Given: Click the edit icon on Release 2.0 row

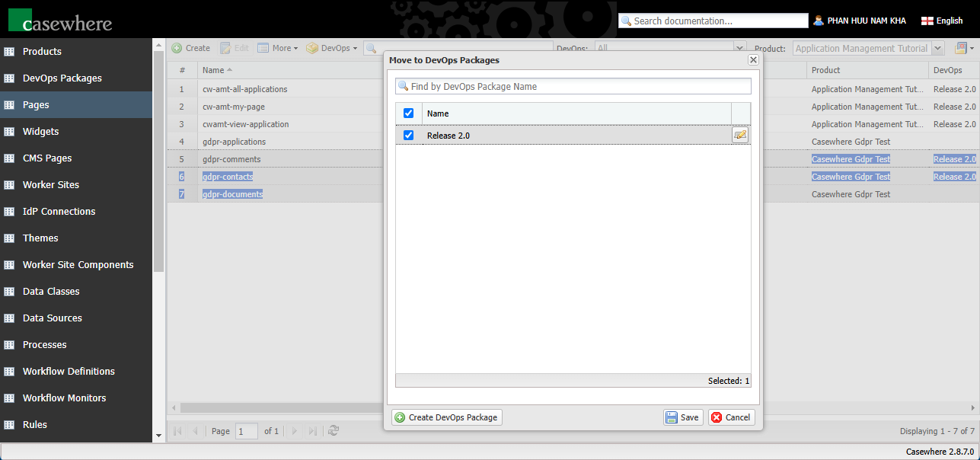Looking at the screenshot, I should point(740,135).
